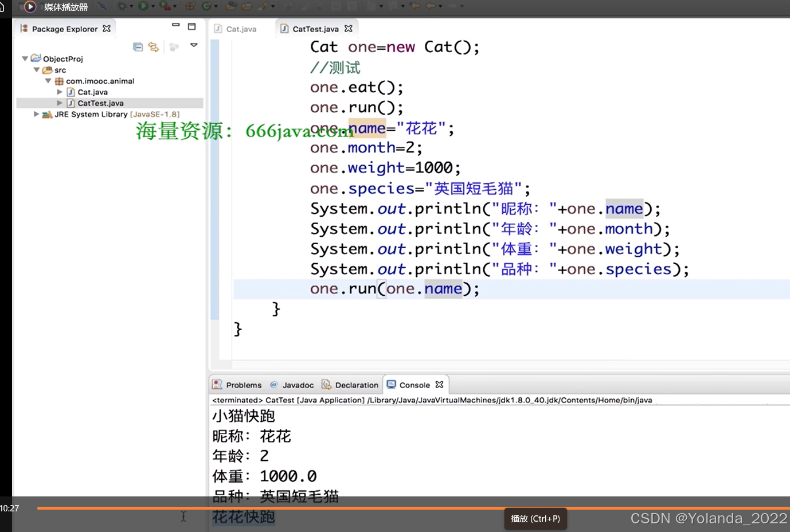The image size is (790, 532).
Task: Click the 'one.month=2;' code line
Action: click(x=366, y=148)
